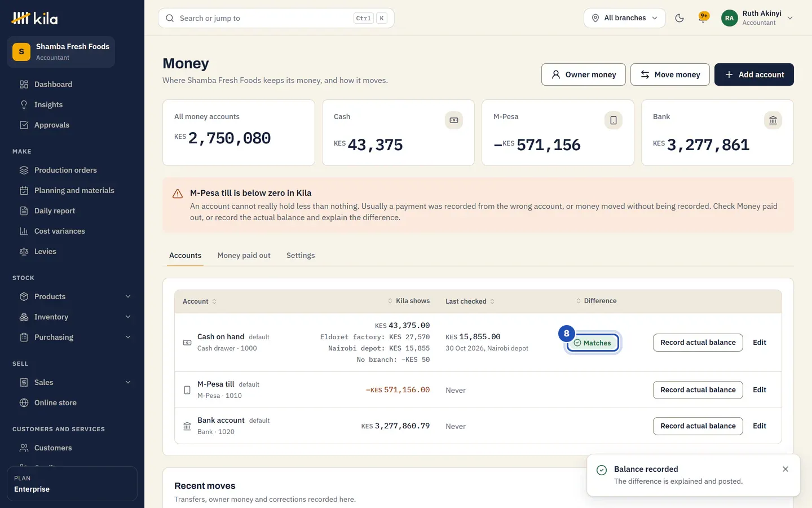Open Online store
Image resolution: width=812 pixels, height=508 pixels.
(72, 402)
